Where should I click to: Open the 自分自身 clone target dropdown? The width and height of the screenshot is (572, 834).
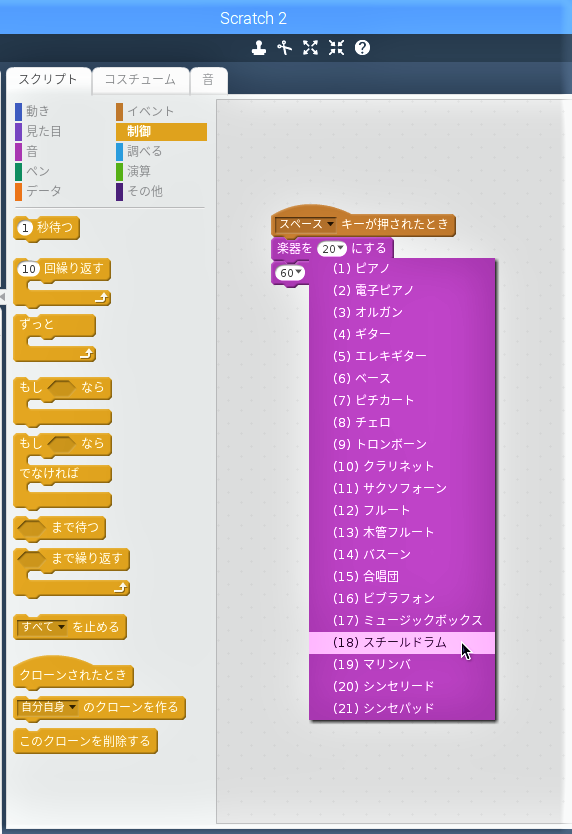click(x=47, y=707)
